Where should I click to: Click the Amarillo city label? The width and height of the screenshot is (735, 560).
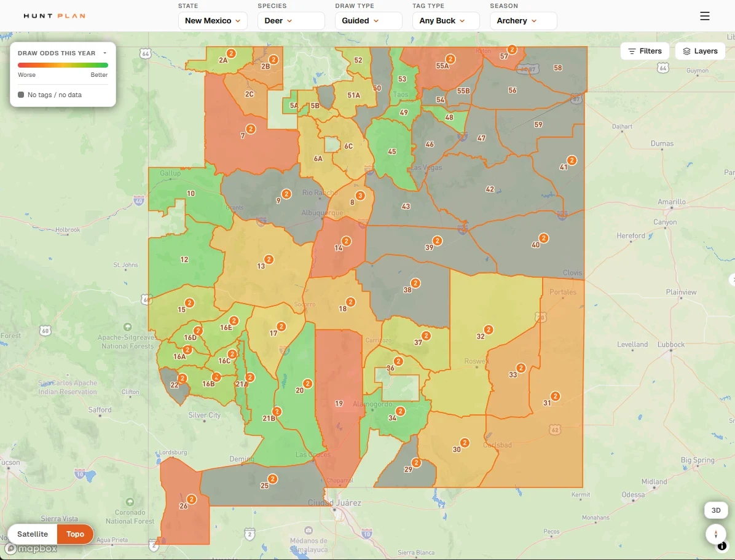(x=671, y=202)
